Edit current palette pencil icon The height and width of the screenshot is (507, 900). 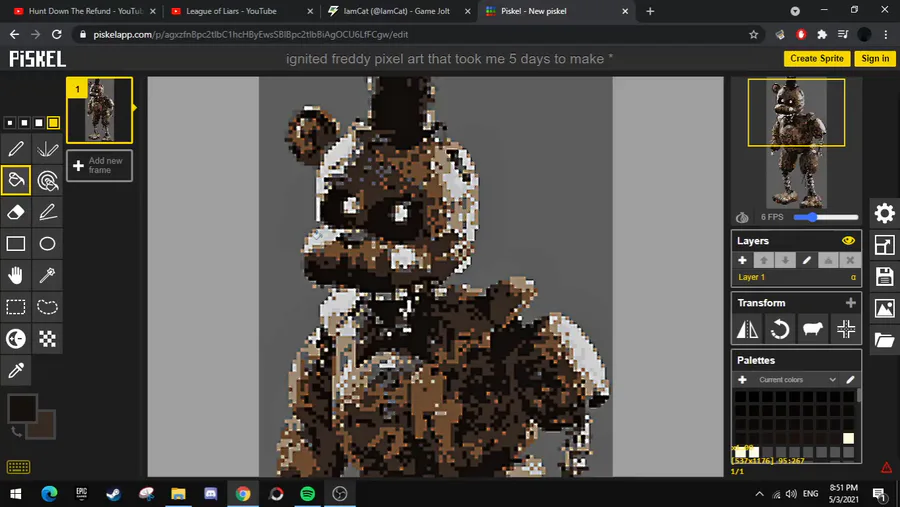pos(850,380)
